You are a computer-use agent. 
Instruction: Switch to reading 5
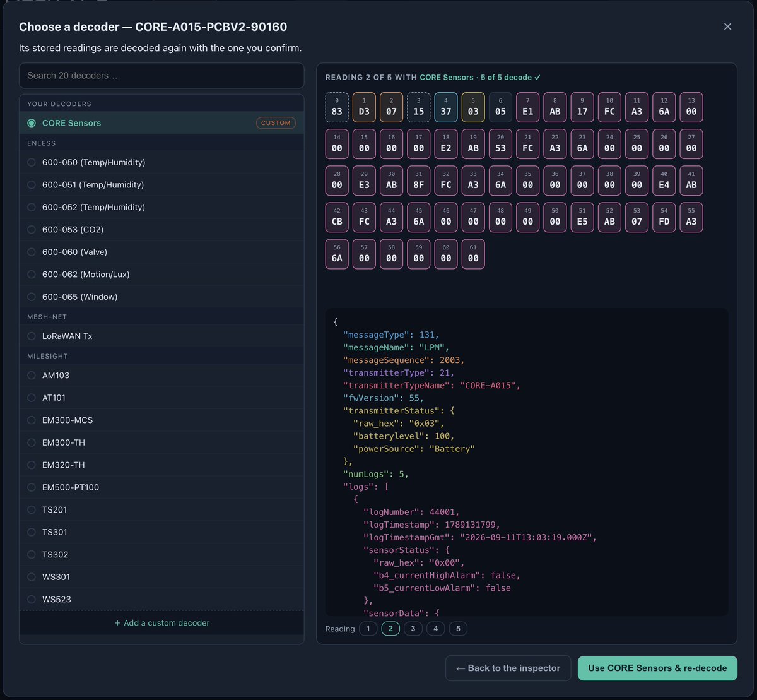coord(458,629)
